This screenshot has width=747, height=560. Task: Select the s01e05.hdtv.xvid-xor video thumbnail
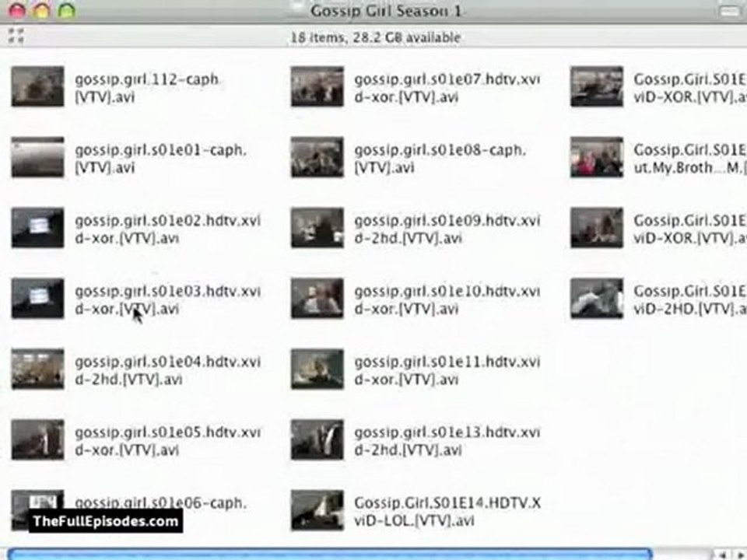click(x=37, y=439)
